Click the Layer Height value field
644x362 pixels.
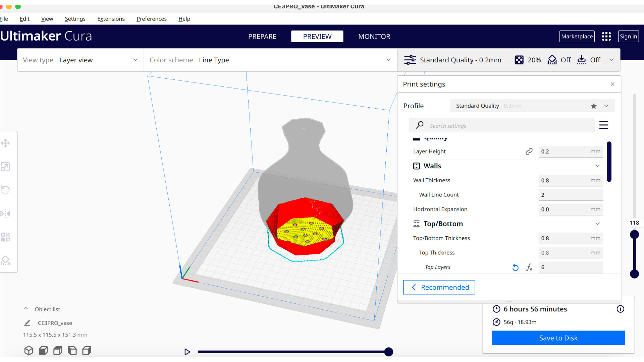tap(571, 152)
